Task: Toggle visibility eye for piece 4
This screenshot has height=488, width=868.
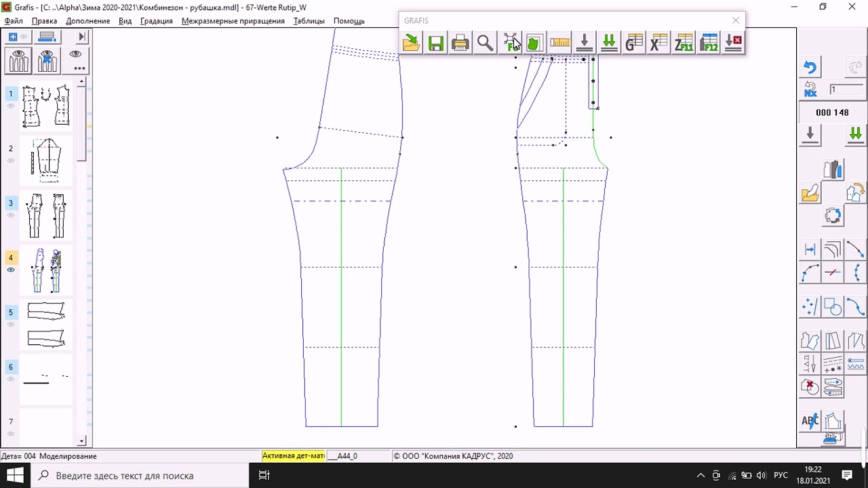Action: tap(11, 270)
